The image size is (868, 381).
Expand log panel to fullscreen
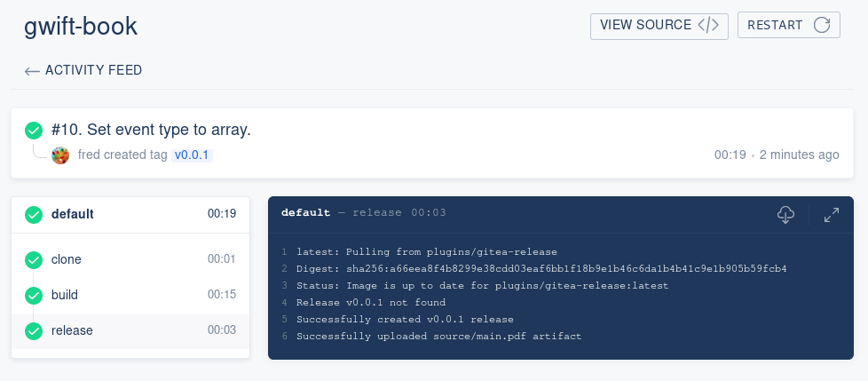831,215
